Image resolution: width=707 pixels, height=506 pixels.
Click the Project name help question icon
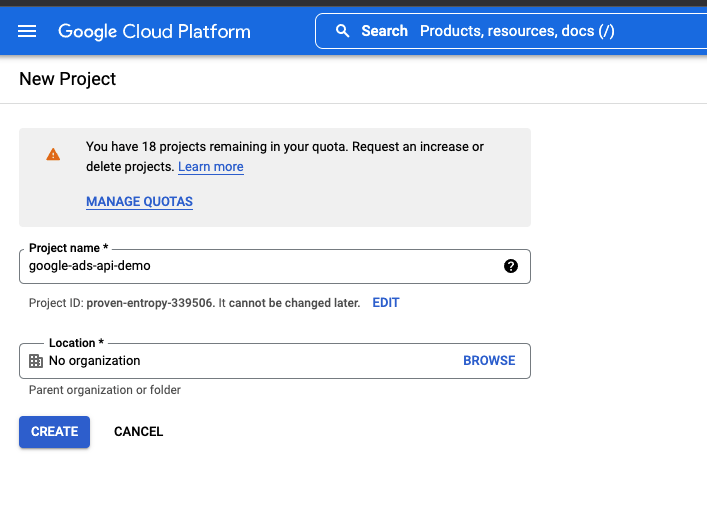[x=511, y=266]
